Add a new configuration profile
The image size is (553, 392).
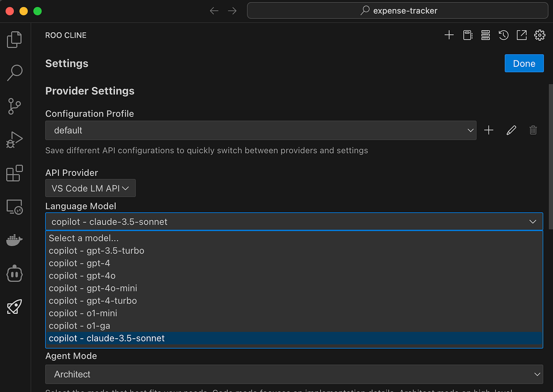[489, 130]
